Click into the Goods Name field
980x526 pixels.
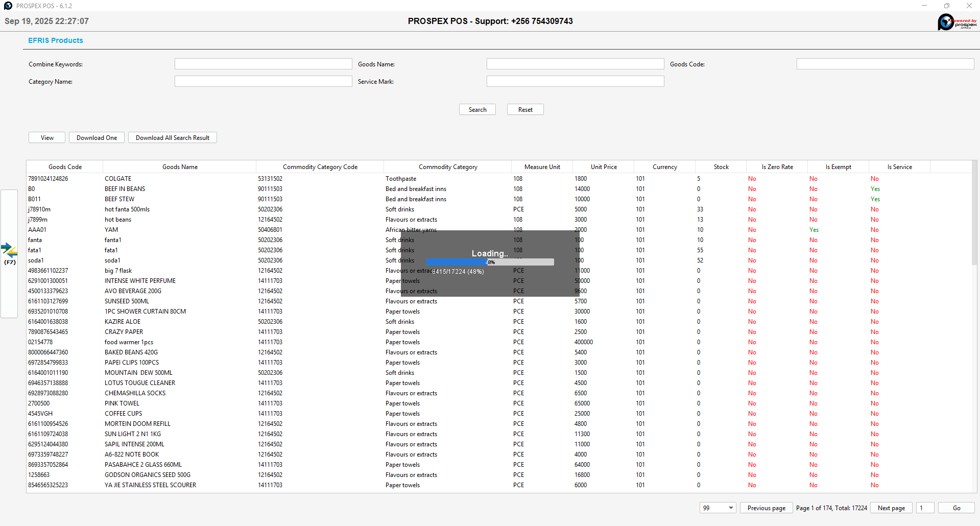[x=575, y=64]
